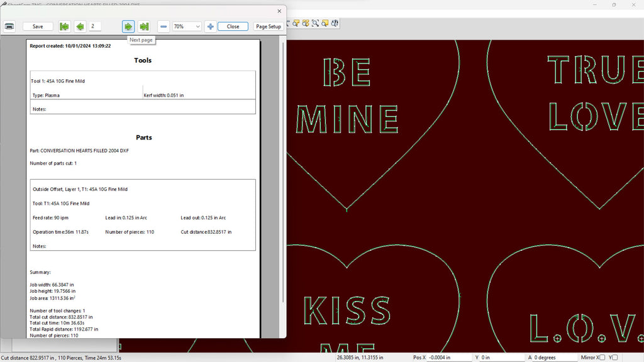Click 'Operation time: 36m 11.87s' text
The image size is (644, 362).
pos(60,232)
